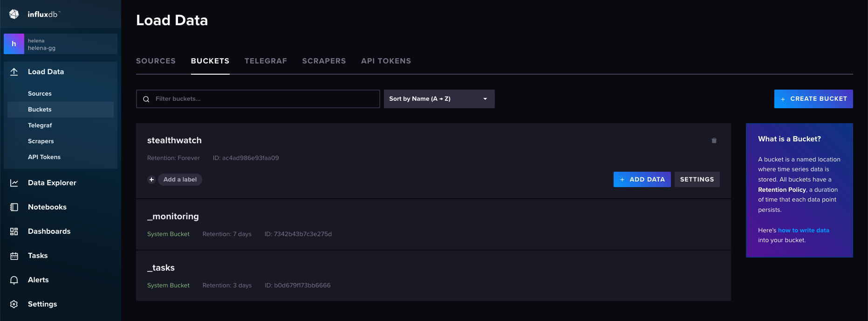Follow the how to write data link
Image resolution: width=868 pixels, height=321 pixels.
coord(803,230)
